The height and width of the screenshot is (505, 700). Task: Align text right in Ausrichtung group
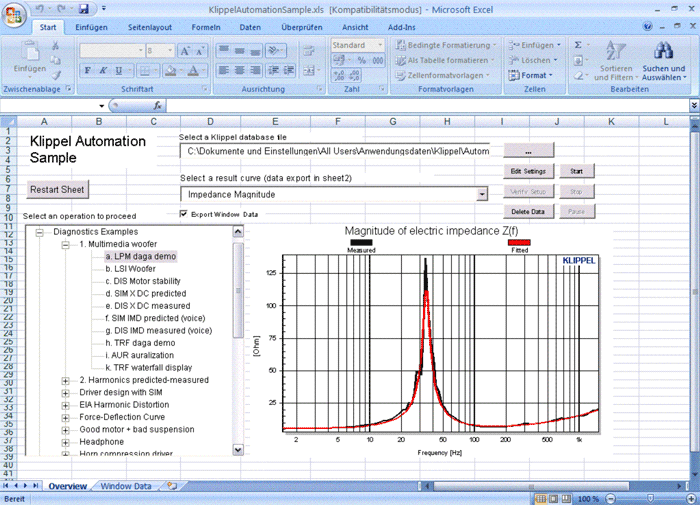coord(255,71)
